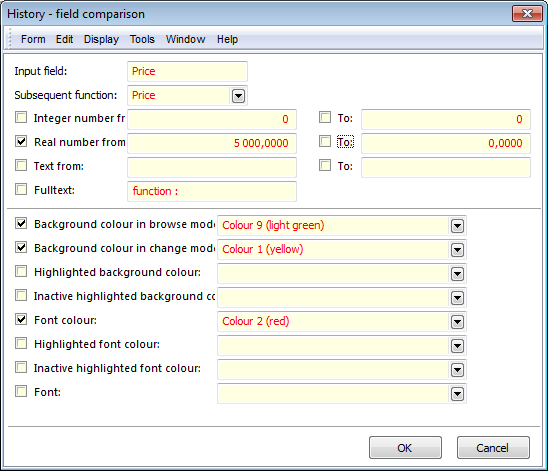Open the change mode background colour dropdown arrow

click(457, 250)
